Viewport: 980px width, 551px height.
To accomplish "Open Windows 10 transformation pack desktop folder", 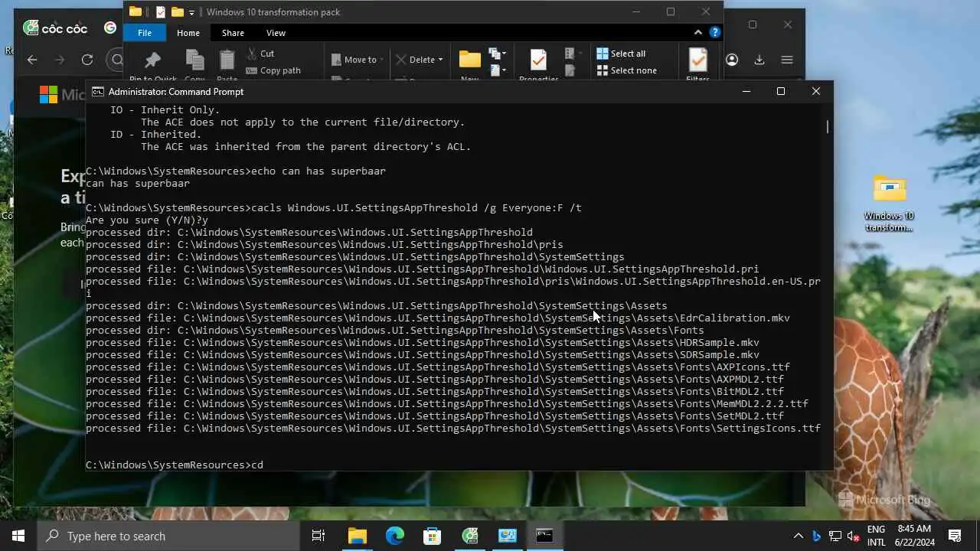I will pos(889,203).
